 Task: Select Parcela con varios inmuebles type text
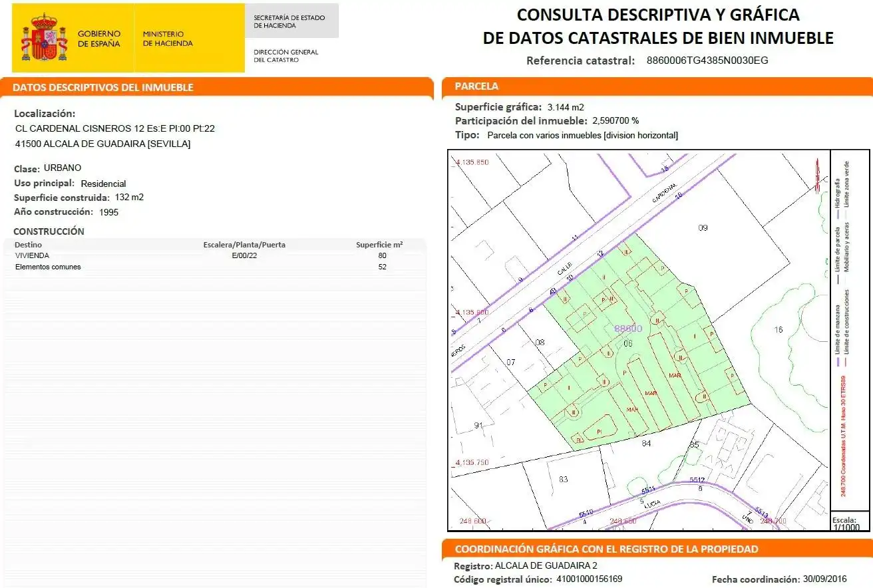tap(583, 136)
